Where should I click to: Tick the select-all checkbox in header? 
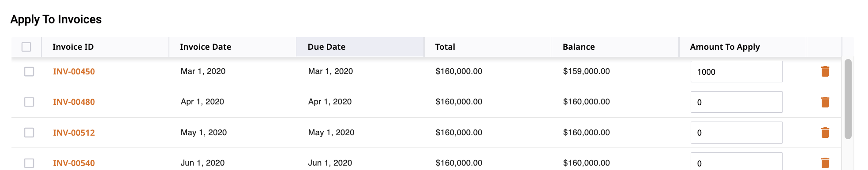coord(26,47)
